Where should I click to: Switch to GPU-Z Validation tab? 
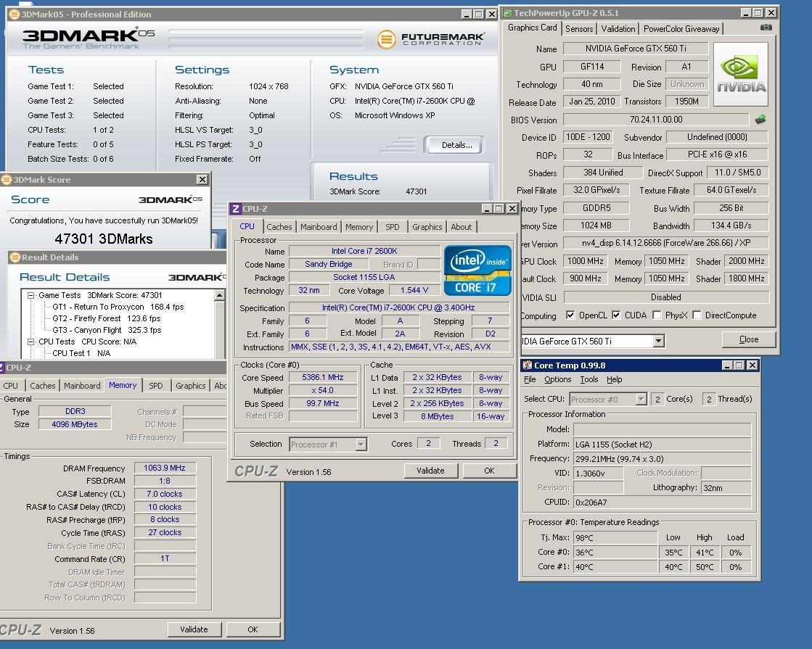[x=618, y=29]
